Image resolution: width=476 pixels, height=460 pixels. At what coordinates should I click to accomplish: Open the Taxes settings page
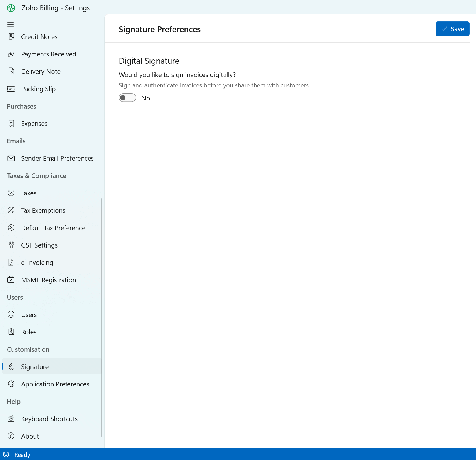point(29,193)
